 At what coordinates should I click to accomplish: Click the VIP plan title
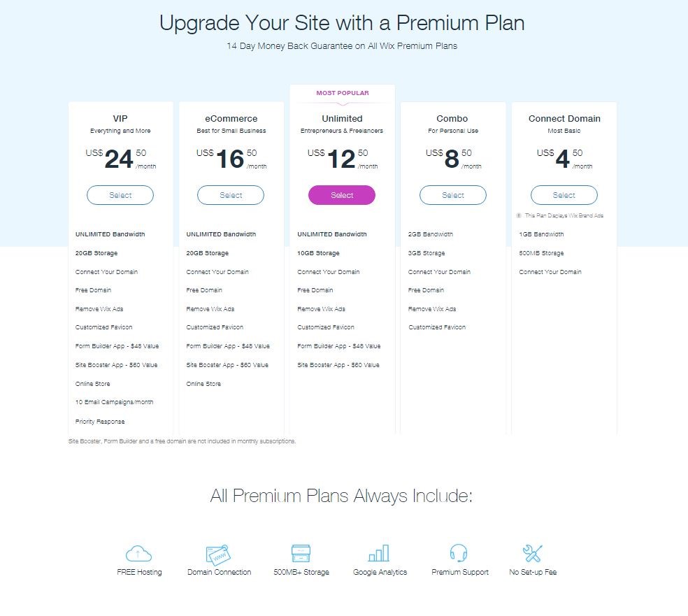[120, 118]
